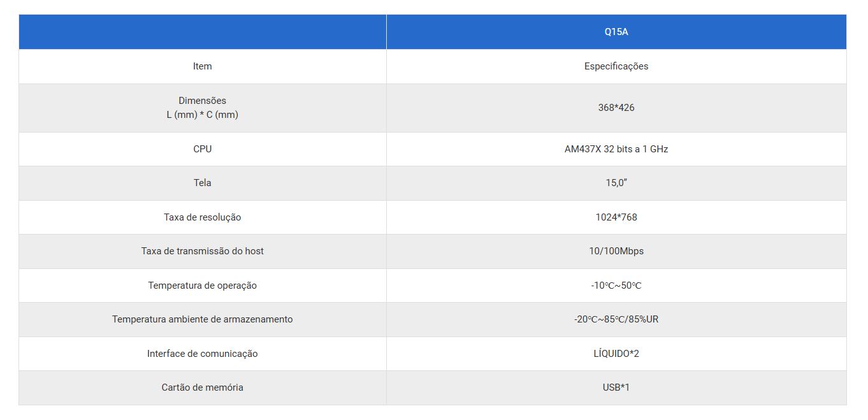Select the Tela row label

click(x=202, y=183)
